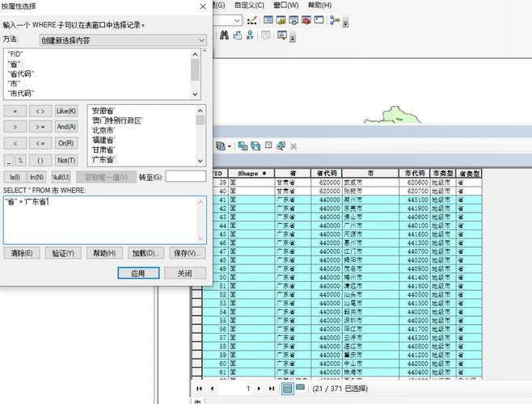
Task: Click the Not(T) operator button
Action: (66, 161)
